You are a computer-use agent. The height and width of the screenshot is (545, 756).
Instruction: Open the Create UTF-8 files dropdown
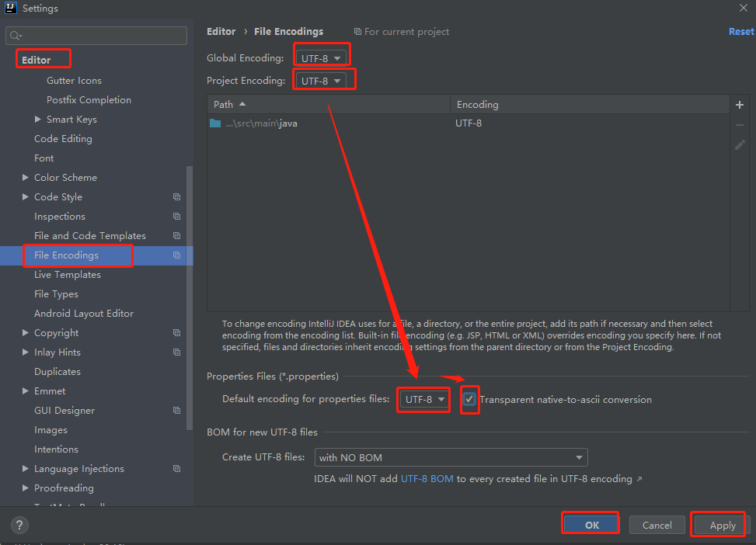(451, 457)
